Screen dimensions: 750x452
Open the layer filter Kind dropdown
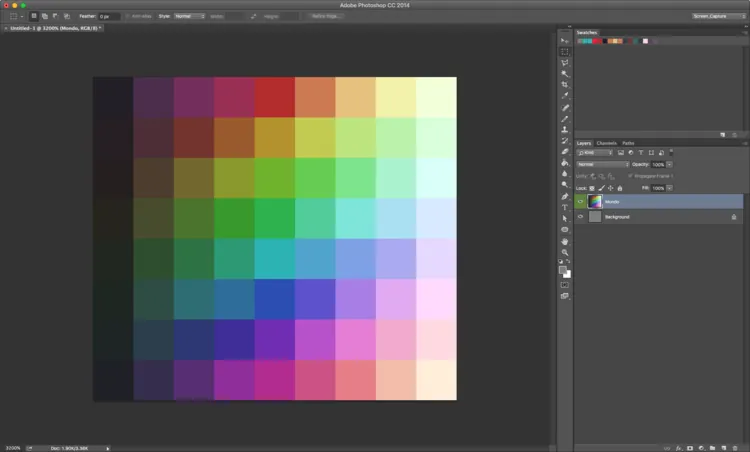pyautogui.click(x=595, y=153)
